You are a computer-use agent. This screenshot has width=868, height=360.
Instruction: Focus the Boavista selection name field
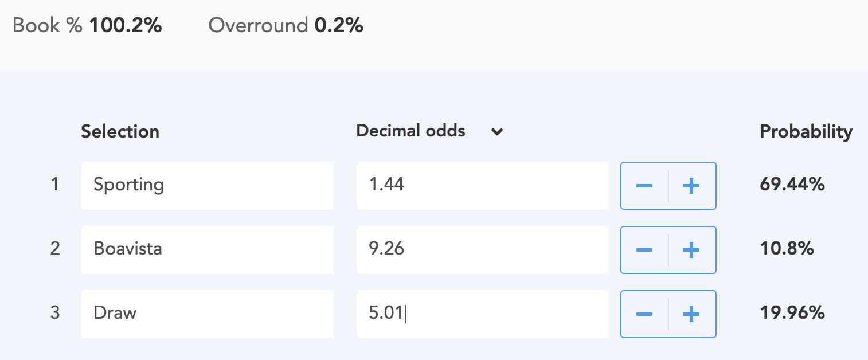point(207,249)
